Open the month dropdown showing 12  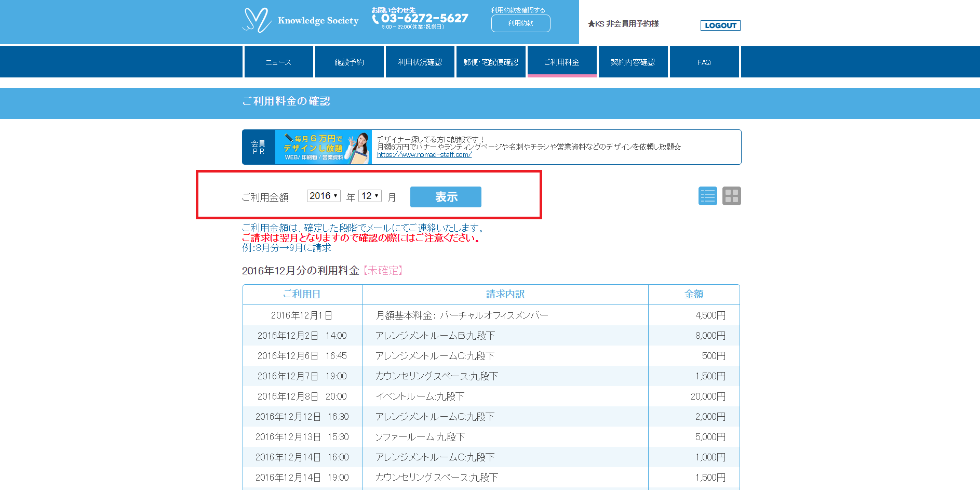click(370, 196)
